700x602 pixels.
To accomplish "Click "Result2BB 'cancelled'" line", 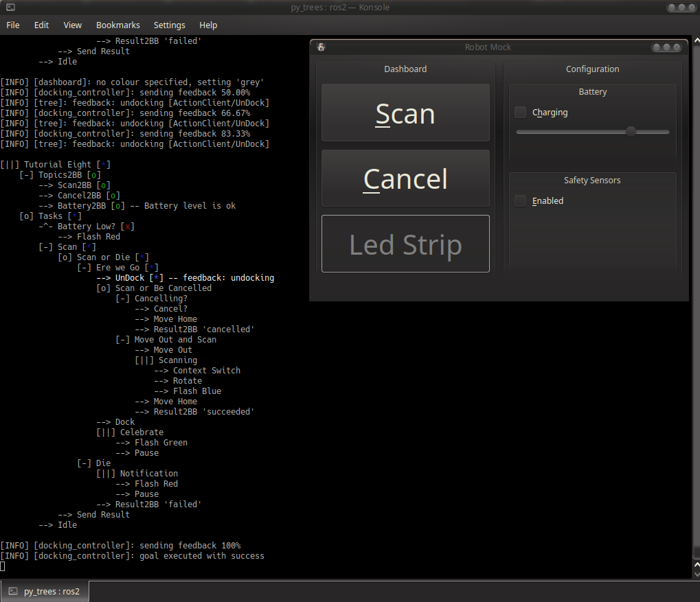I will (x=194, y=329).
